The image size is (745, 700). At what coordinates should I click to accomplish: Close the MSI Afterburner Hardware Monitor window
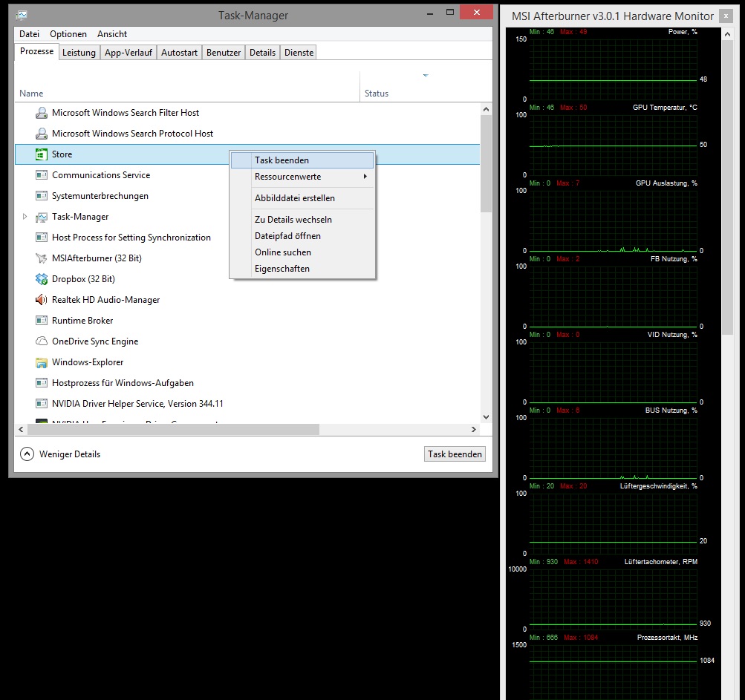click(726, 16)
